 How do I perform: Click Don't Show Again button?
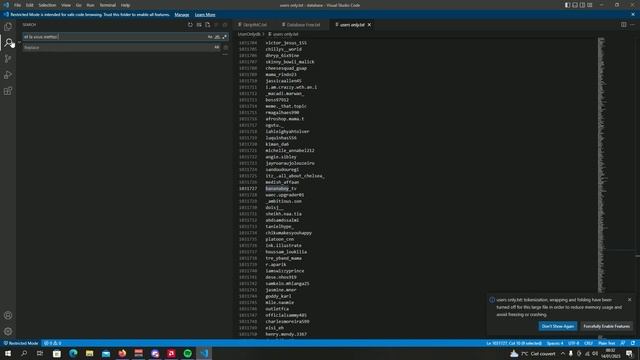point(558,326)
